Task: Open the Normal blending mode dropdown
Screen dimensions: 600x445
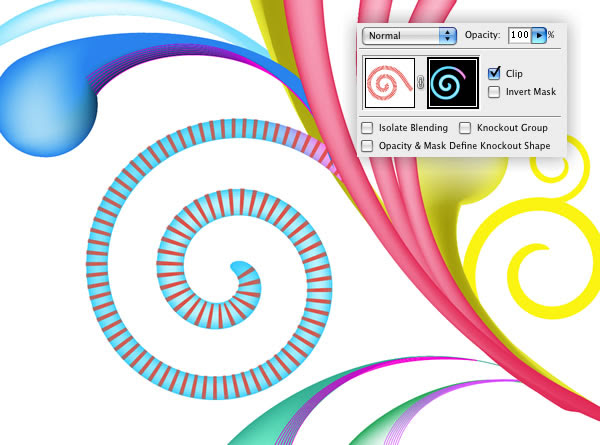Action: click(x=409, y=36)
